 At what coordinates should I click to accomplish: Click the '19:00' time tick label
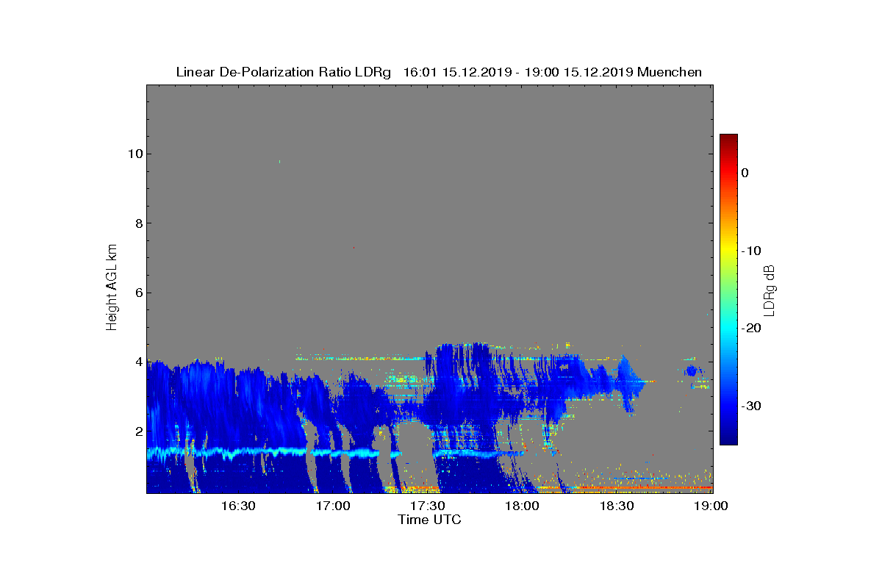(x=711, y=506)
